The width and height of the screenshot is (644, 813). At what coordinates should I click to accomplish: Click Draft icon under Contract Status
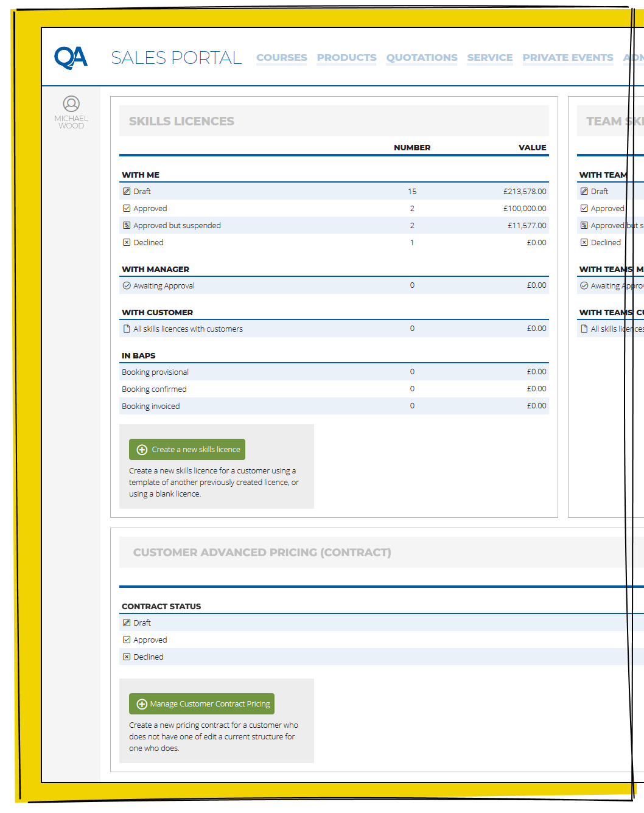127,623
